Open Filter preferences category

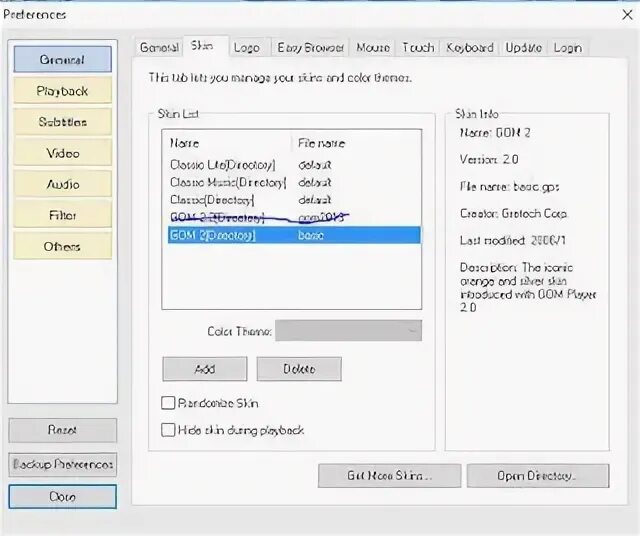[x=62, y=215]
